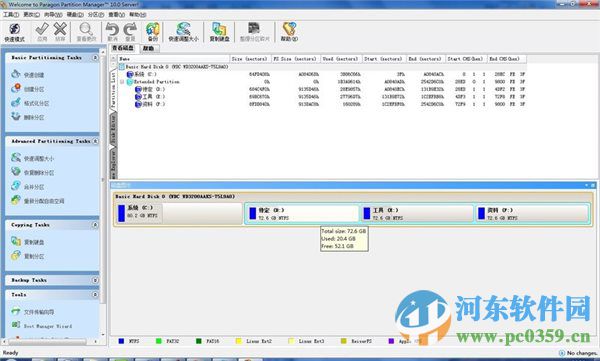The height and width of the screenshot is (361, 600).
Task: Select 待定 (D:) row in partition list
Action: click(x=321, y=89)
